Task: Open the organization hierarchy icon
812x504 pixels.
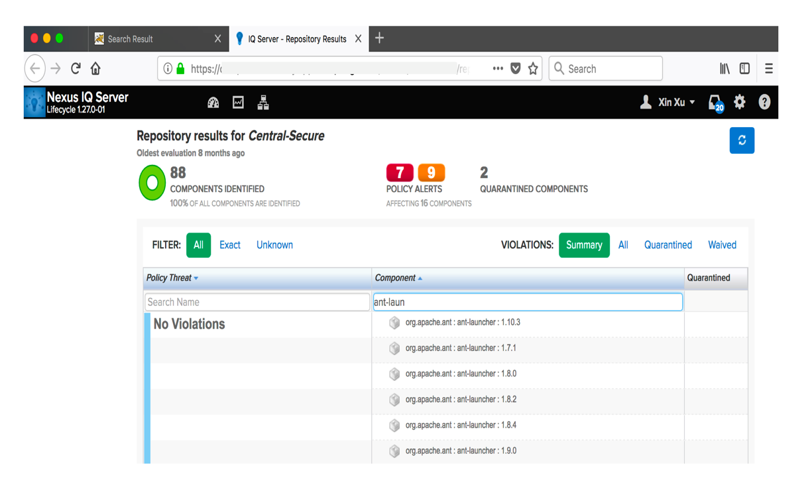Action: [263, 103]
